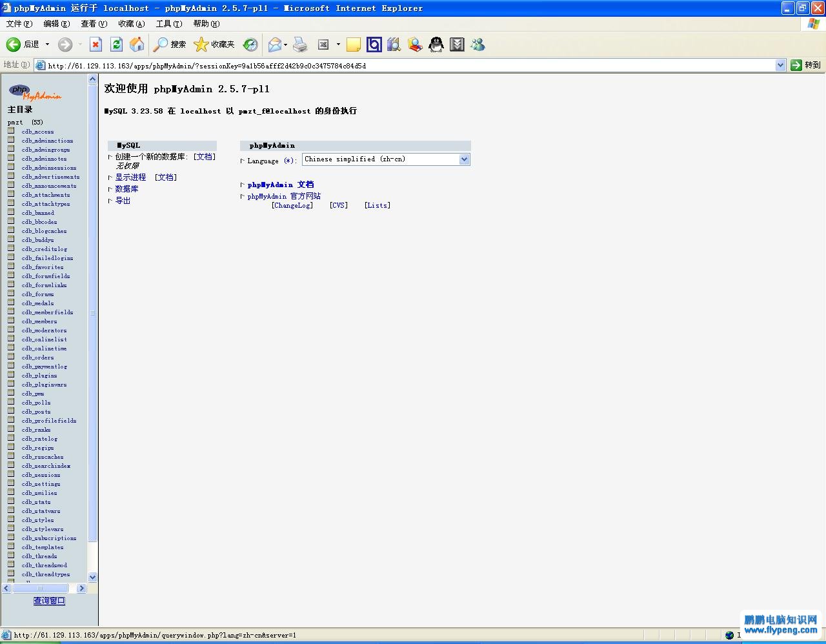Click the 显示进程 link

[130, 177]
